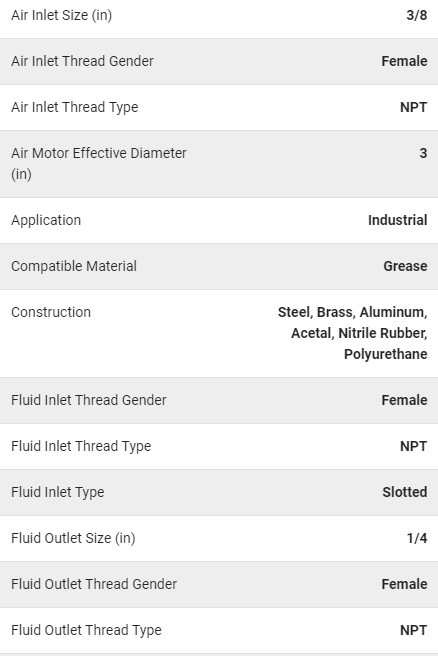Click Steel, Brass, Aluminum construction text
Image resolution: width=438 pixels, height=656 pixels.
pyautogui.click(x=353, y=313)
